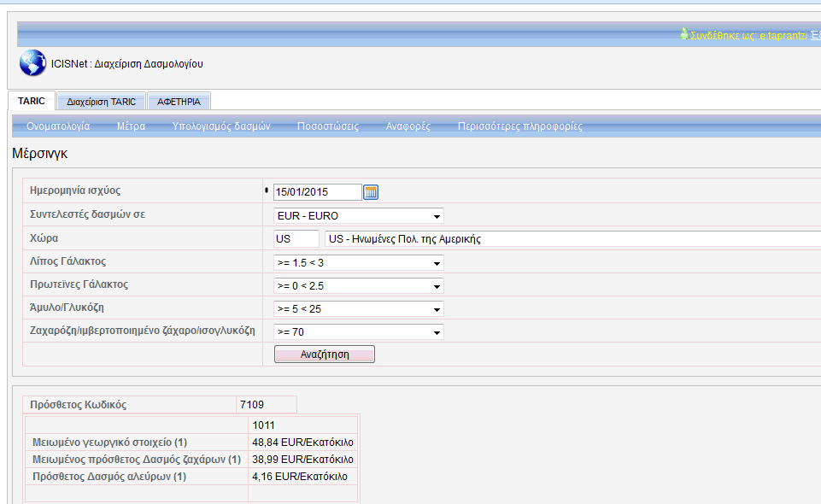821x504 pixels.
Task: Open the Ονοματολογία menu
Action: tap(58, 126)
